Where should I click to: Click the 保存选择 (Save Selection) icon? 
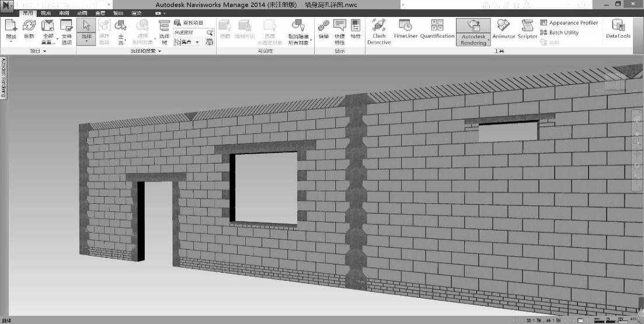pyautogui.click(x=105, y=26)
